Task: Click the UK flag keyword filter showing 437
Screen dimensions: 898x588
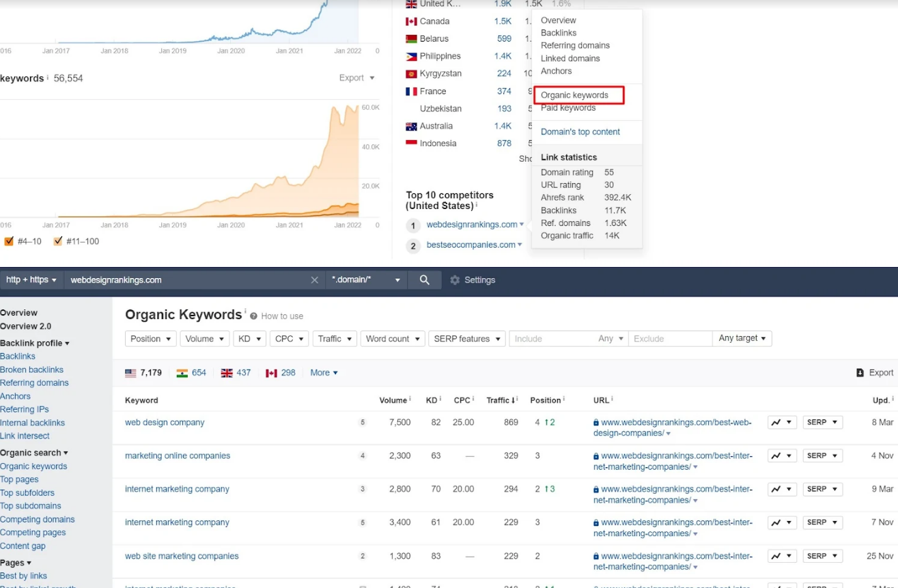Action: tap(234, 372)
